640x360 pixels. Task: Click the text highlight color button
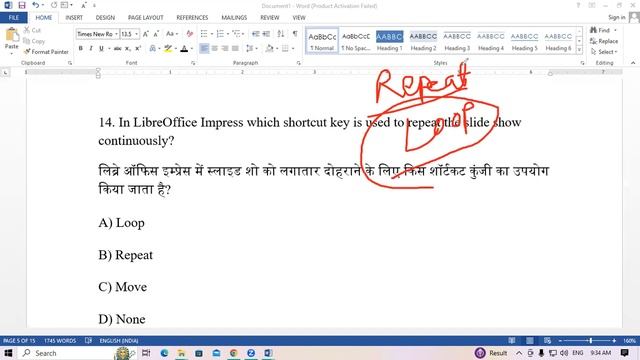click(x=168, y=49)
